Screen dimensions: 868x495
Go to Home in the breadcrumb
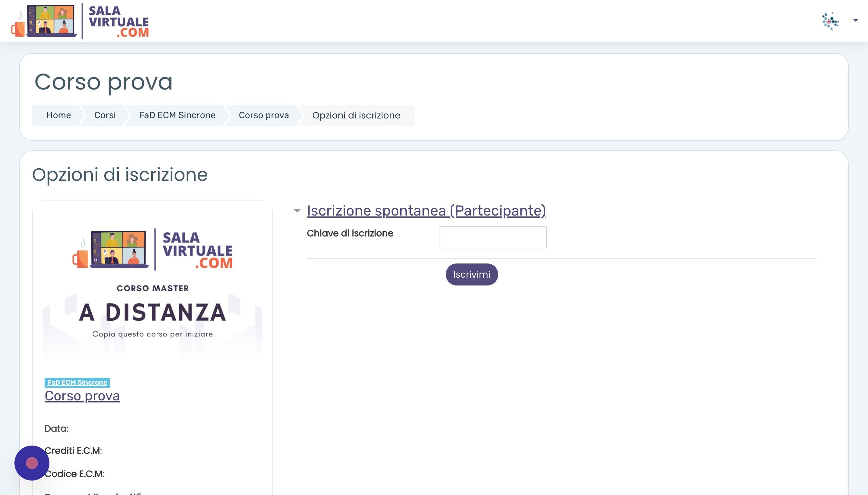[x=58, y=115]
